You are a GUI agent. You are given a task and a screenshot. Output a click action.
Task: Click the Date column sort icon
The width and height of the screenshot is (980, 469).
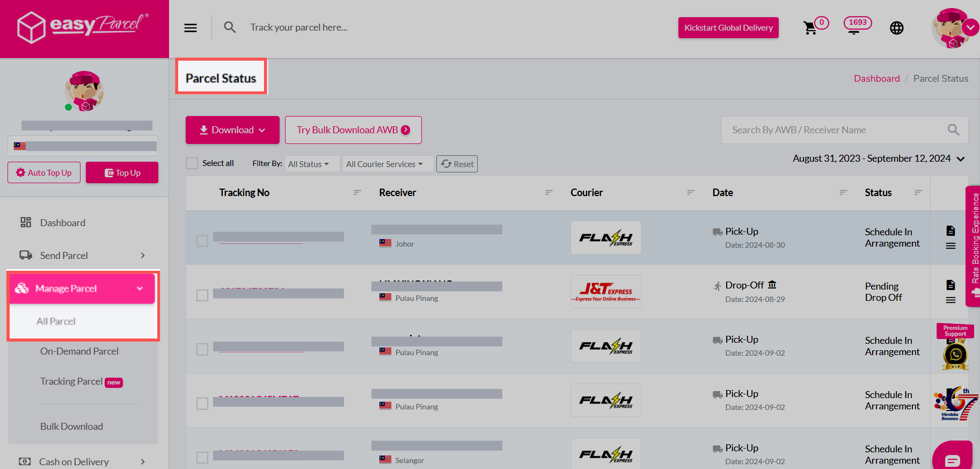[843, 192]
